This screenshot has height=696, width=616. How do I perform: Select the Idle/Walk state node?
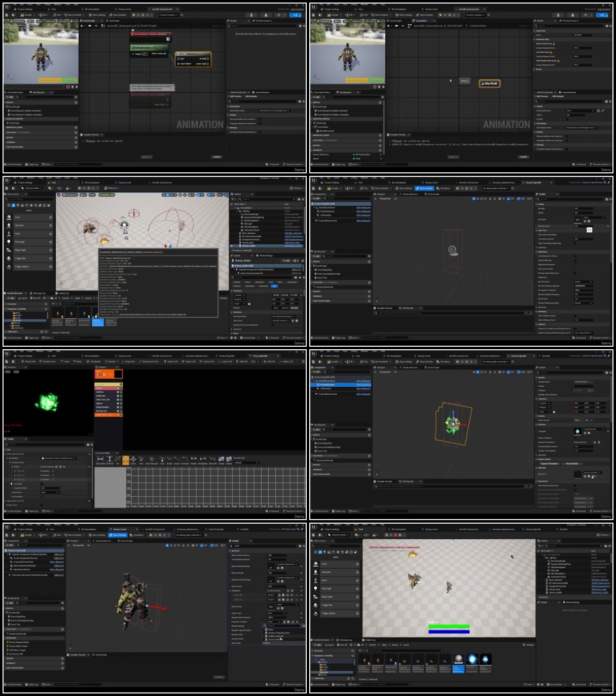490,83
